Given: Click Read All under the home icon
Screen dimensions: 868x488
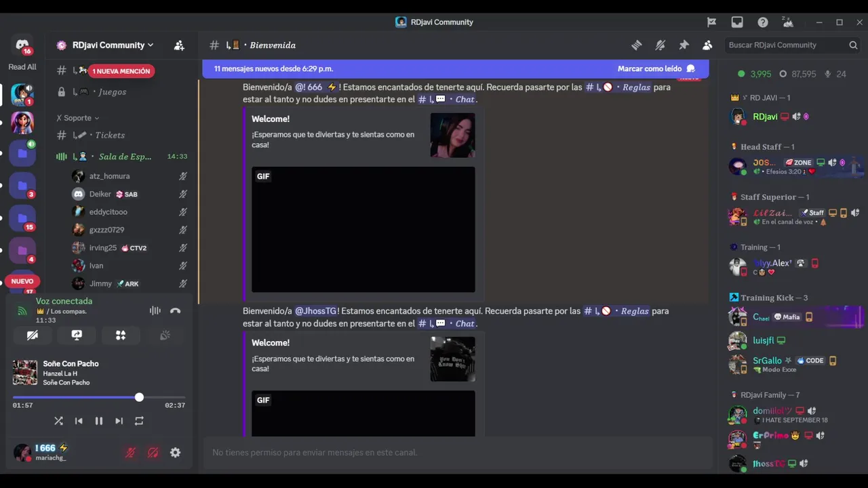Looking at the screenshot, I should coord(22,67).
